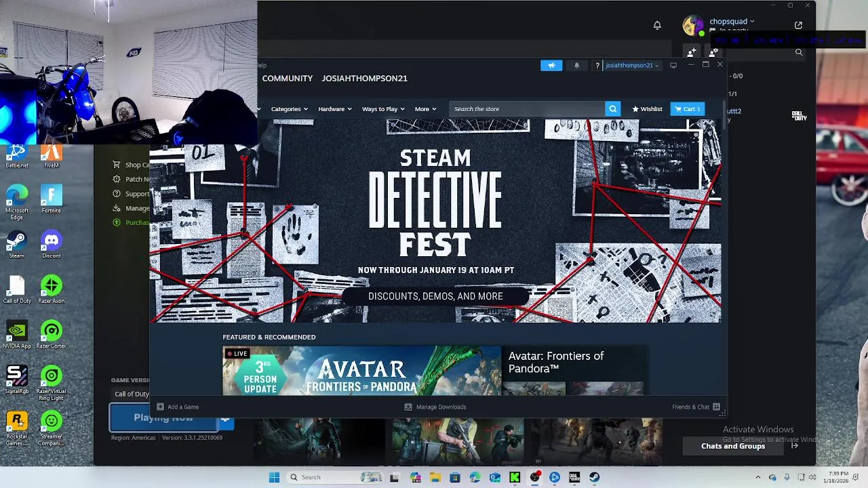Screen dimensions: 868x488
Task: Click the Add Friend icon in Battle.net
Action: click(692, 52)
